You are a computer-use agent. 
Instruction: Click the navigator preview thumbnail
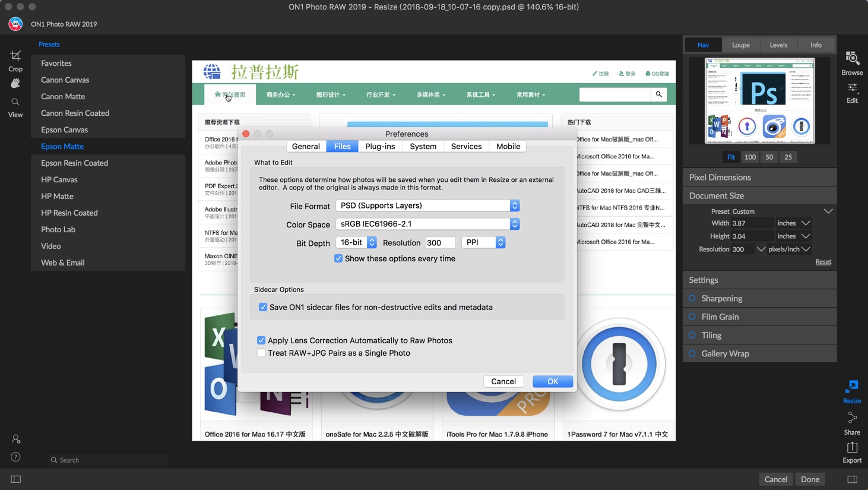(759, 100)
